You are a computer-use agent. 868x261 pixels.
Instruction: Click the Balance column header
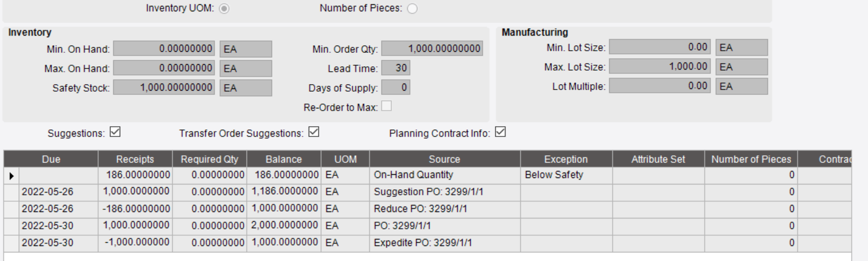pos(284,159)
